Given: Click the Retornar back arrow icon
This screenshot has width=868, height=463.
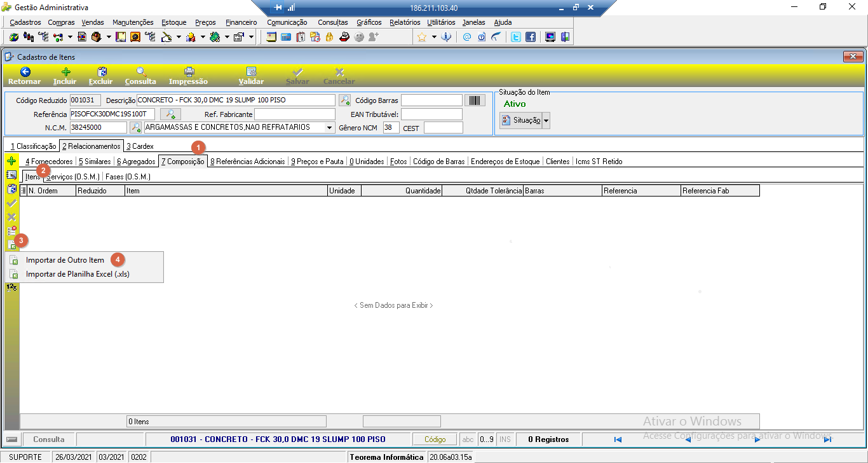Looking at the screenshot, I should pos(25,73).
